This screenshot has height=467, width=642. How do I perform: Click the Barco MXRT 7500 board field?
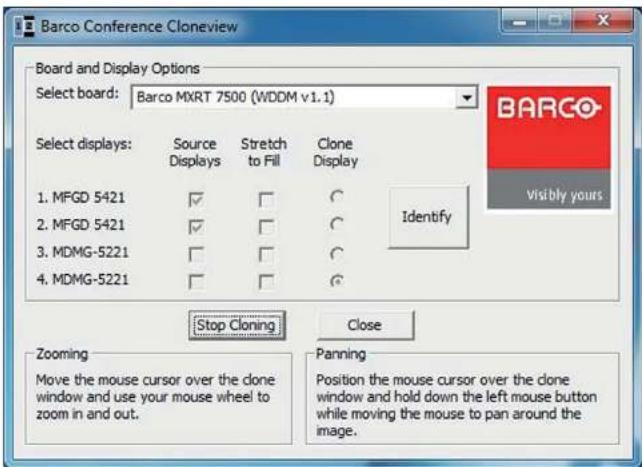coord(304,97)
